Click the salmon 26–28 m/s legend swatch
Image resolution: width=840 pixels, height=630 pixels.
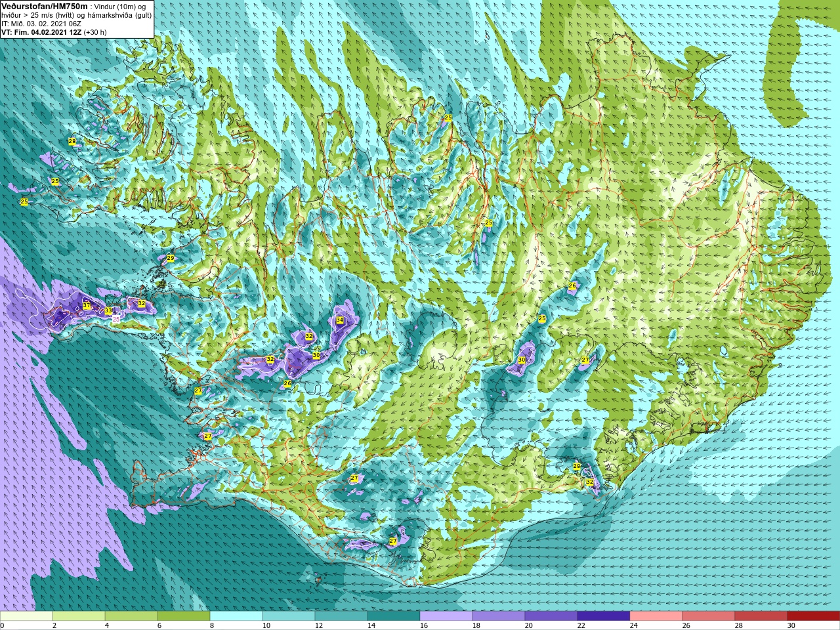(709, 616)
